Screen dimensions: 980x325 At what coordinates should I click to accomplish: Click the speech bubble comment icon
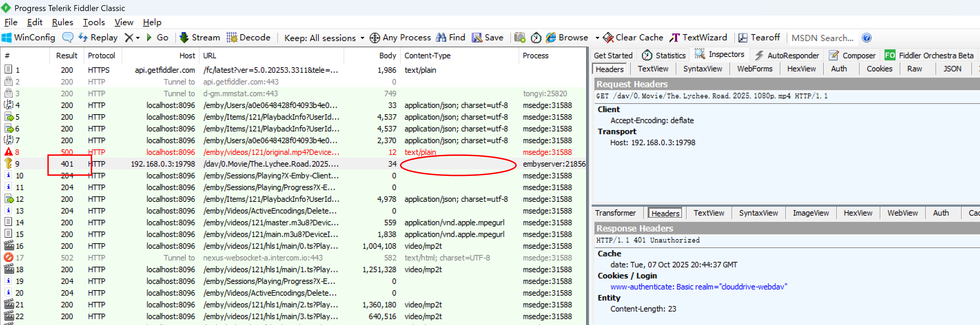68,38
